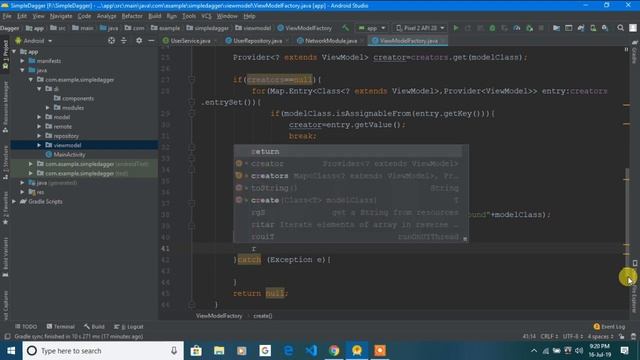The image size is (640, 360).
Task: Click the CRLF line separator in status bar
Action: tap(549, 336)
